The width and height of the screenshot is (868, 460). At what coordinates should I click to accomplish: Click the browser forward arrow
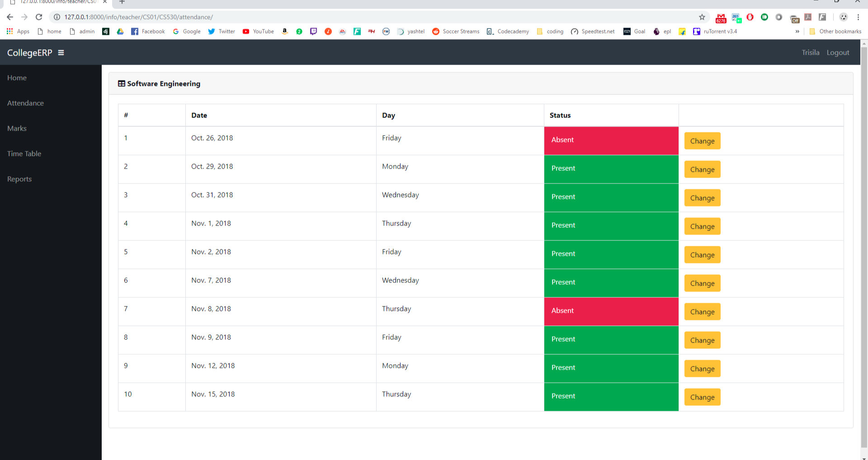[24, 17]
